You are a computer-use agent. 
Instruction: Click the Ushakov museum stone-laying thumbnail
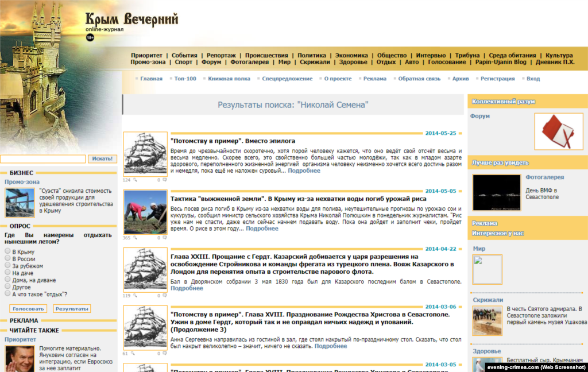click(x=487, y=320)
